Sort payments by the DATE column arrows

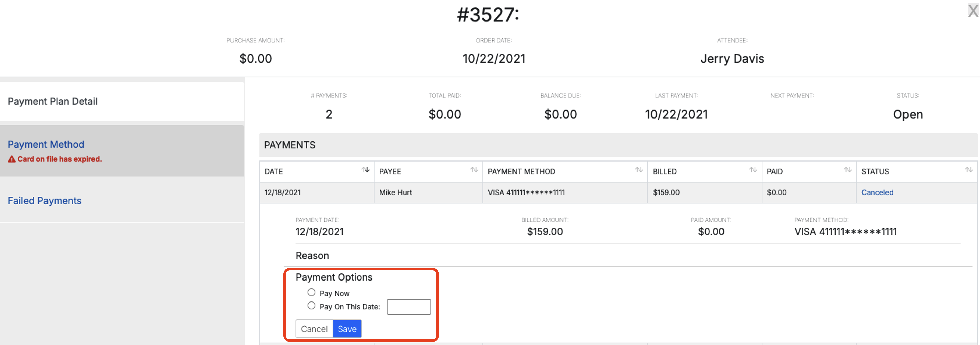(x=365, y=170)
